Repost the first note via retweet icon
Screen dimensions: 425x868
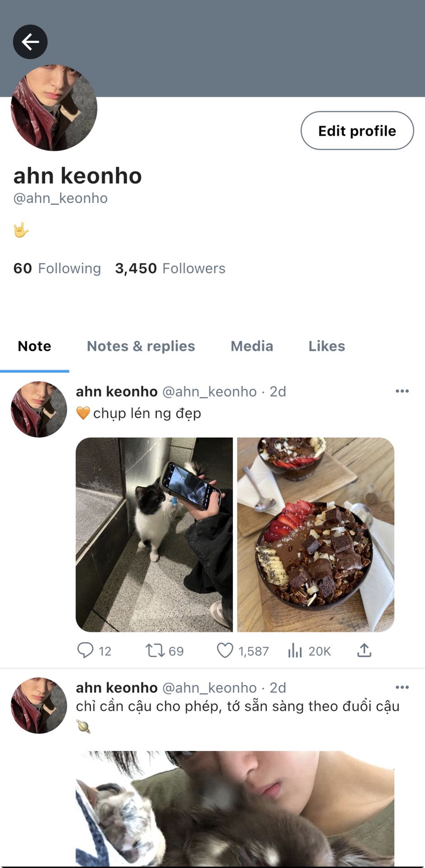[155, 651]
